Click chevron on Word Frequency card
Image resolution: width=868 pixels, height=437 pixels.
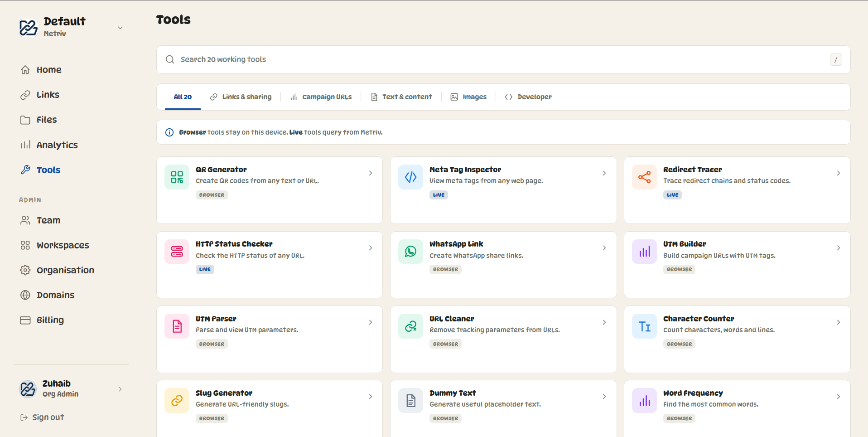(x=839, y=397)
